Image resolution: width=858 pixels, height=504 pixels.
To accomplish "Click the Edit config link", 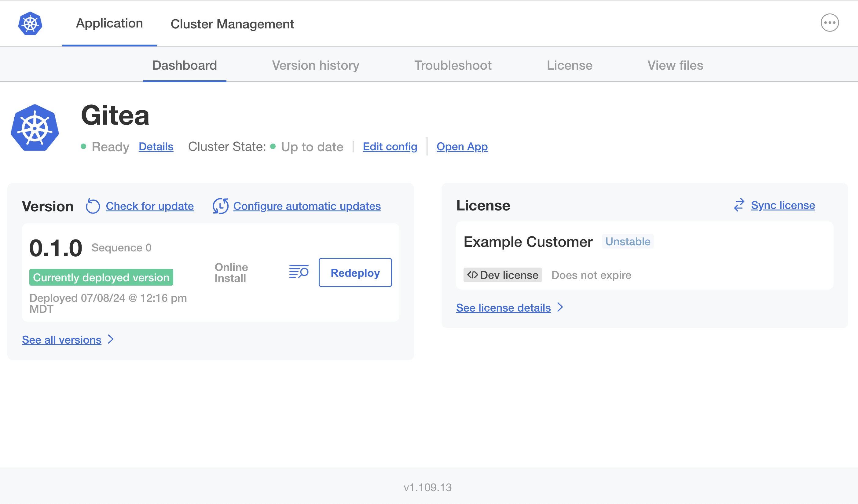I will pos(390,146).
